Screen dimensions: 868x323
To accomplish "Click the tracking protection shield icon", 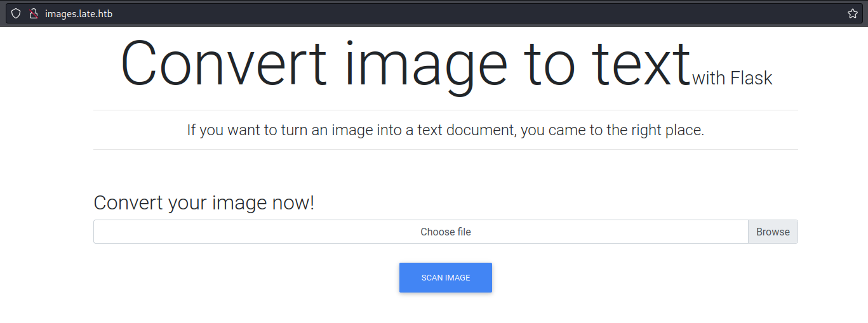I will 16,13.
